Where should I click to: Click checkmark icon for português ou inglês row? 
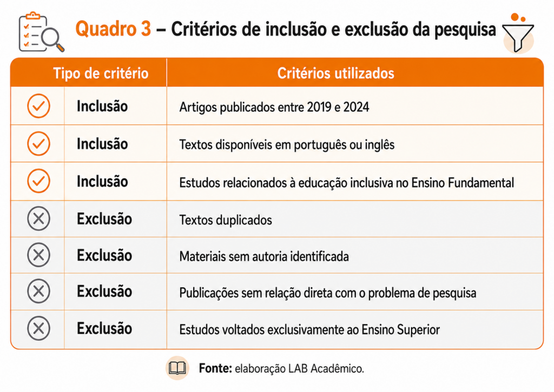(38, 143)
